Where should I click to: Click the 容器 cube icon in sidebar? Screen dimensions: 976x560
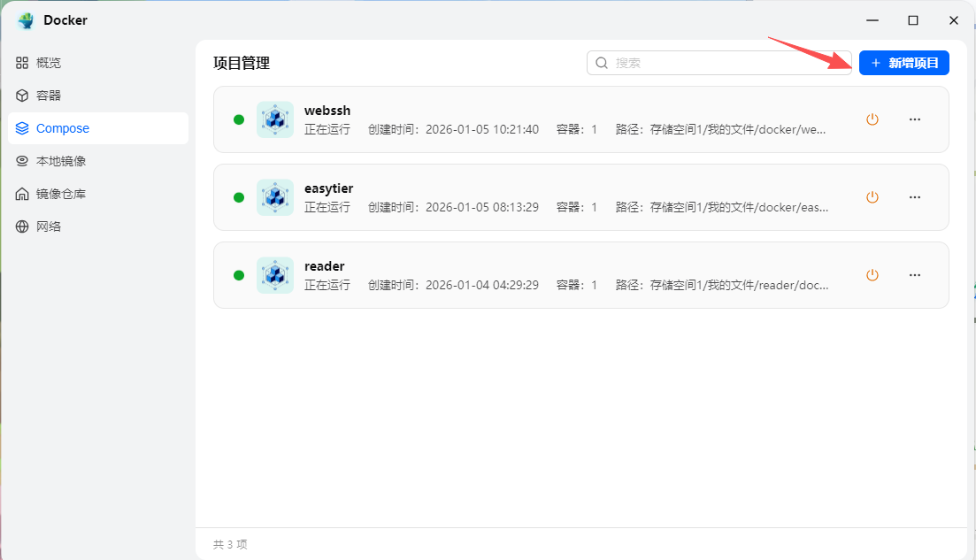coord(22,96)
